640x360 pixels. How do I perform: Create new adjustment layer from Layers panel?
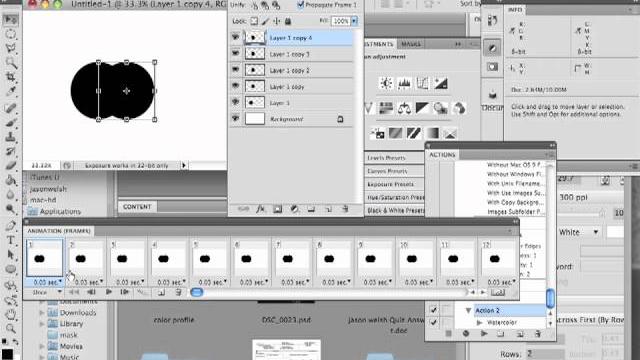click(294, 209)
